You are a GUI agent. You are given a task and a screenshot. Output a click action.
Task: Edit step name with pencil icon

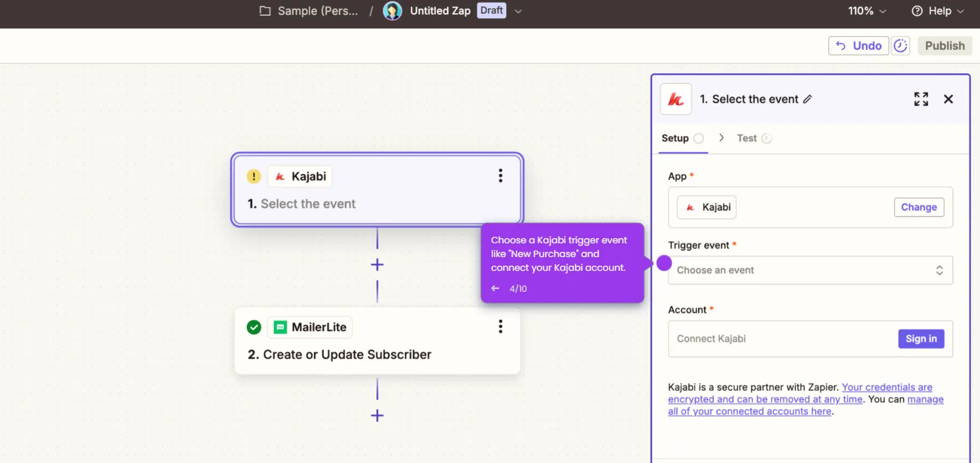[808, 99]
